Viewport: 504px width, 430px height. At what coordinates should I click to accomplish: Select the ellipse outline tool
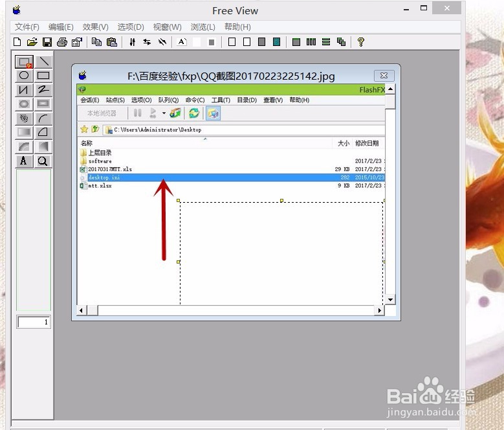click(24, 76)
